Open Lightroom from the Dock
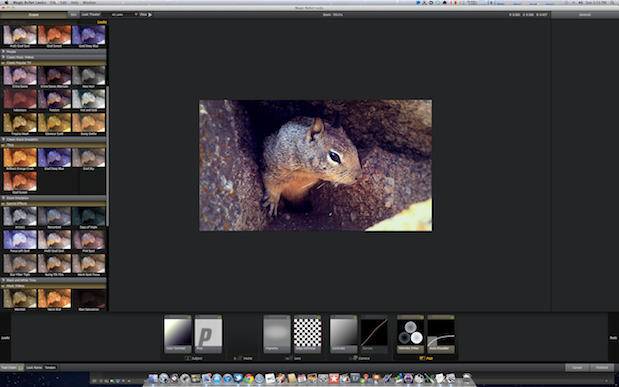This screenshot has width=619, height=387. (355, 379)
